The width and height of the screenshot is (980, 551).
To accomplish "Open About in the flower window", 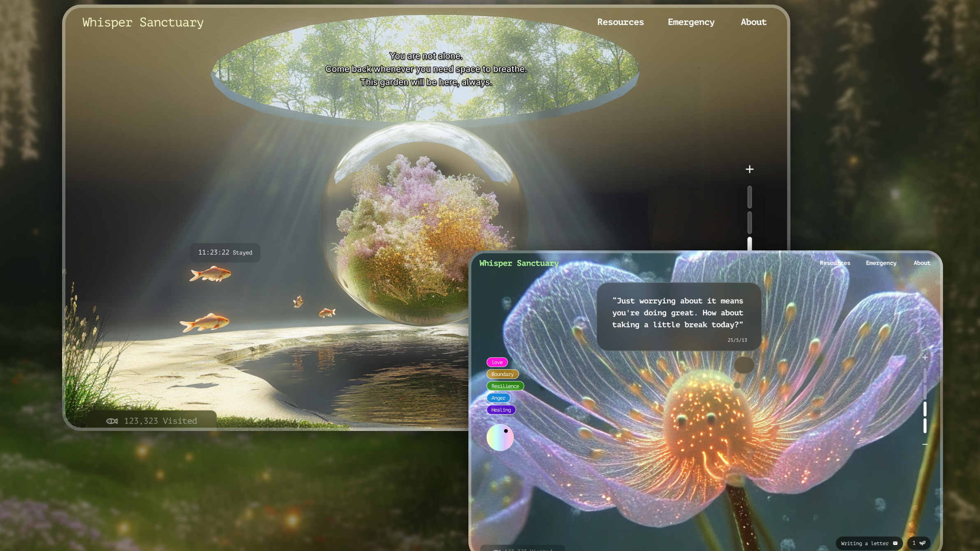I will [922, 263].
